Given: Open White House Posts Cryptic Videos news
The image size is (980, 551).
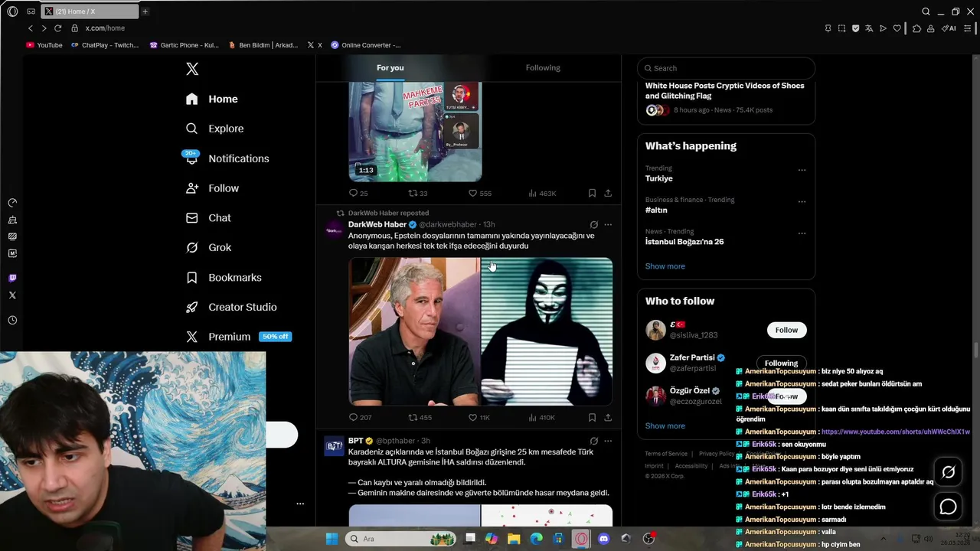Looking at the screenshot, I should click(725, 91).
